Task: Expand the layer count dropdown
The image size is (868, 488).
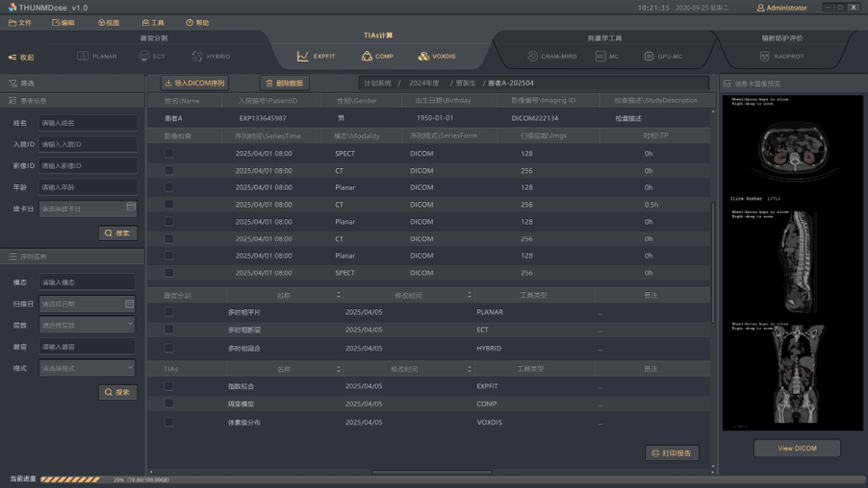Action: coord(87,325)
